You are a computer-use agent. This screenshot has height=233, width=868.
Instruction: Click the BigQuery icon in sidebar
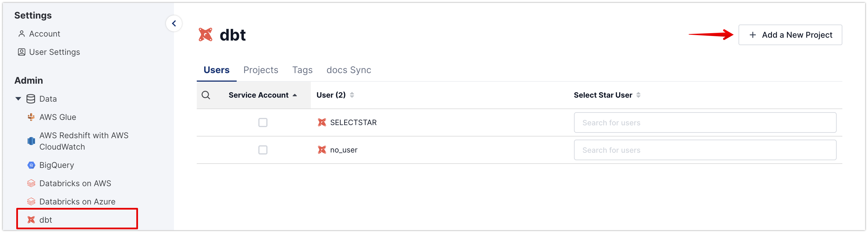click(x=31, y=165)
